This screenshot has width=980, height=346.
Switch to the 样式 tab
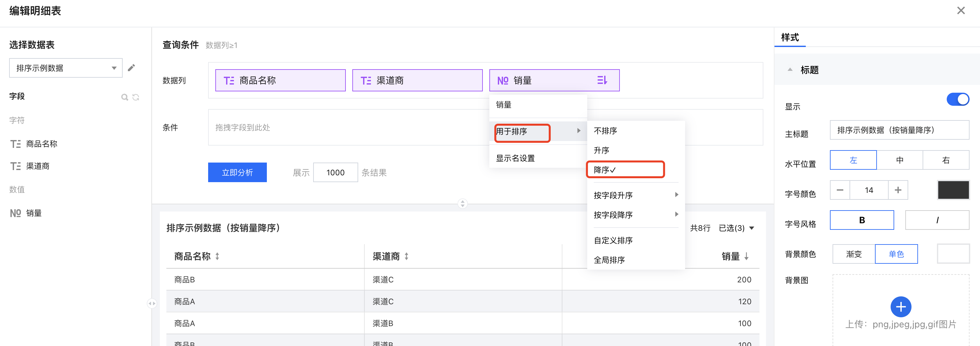coord(790,37)
